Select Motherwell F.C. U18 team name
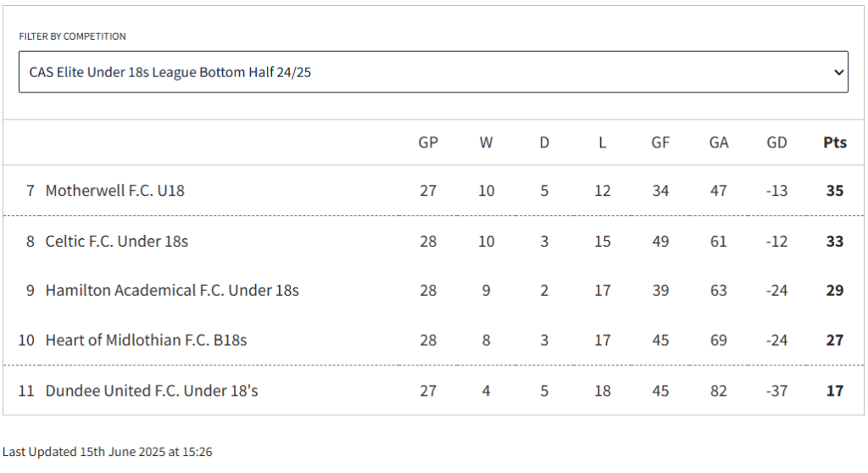 (114, 191)
